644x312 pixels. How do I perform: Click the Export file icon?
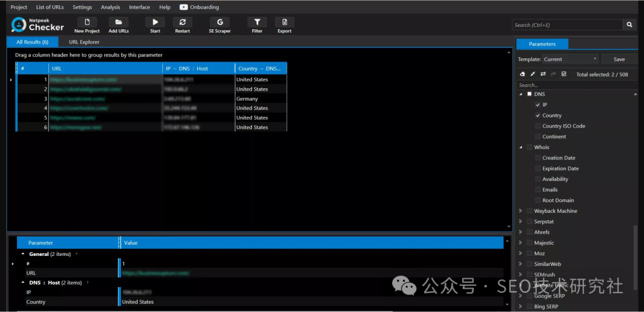tap(284, 23)
